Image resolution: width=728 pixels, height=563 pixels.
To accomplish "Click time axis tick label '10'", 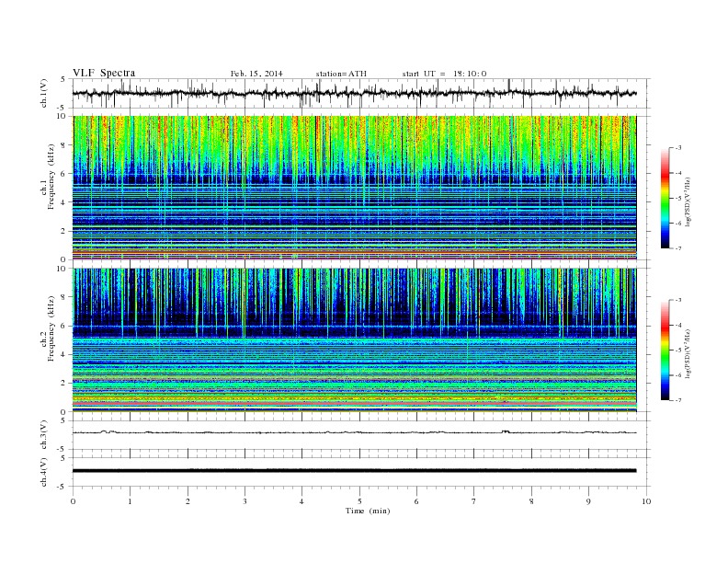I will (646, 501).
